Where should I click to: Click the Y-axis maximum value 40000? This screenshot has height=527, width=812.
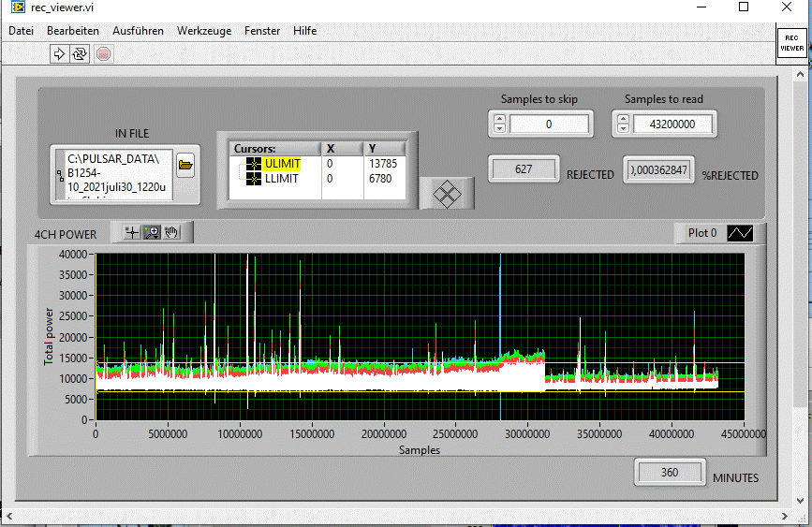pos(73,255)
